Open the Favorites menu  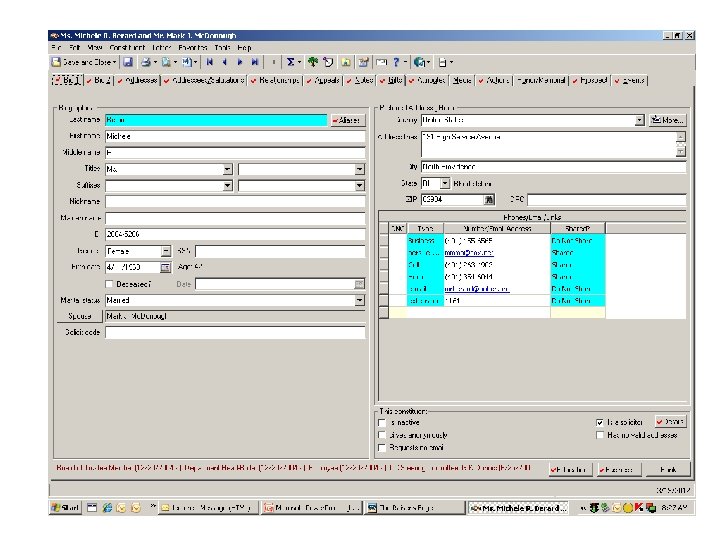point(193,48)
